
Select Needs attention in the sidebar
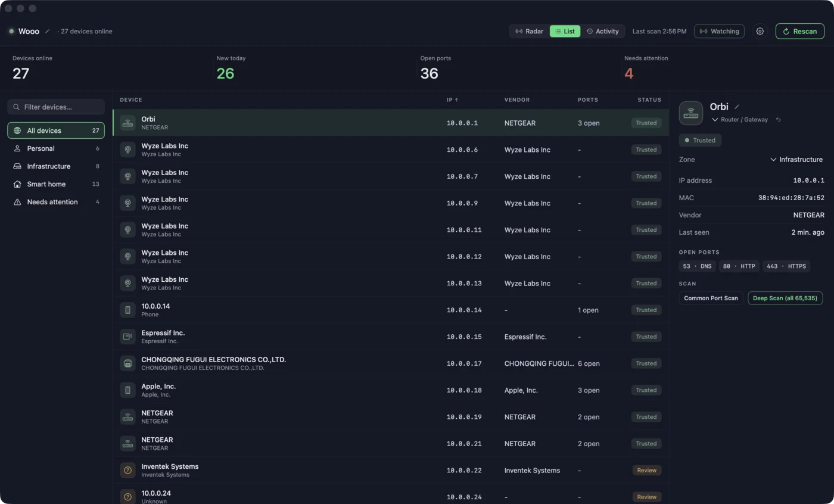[56, 202]
